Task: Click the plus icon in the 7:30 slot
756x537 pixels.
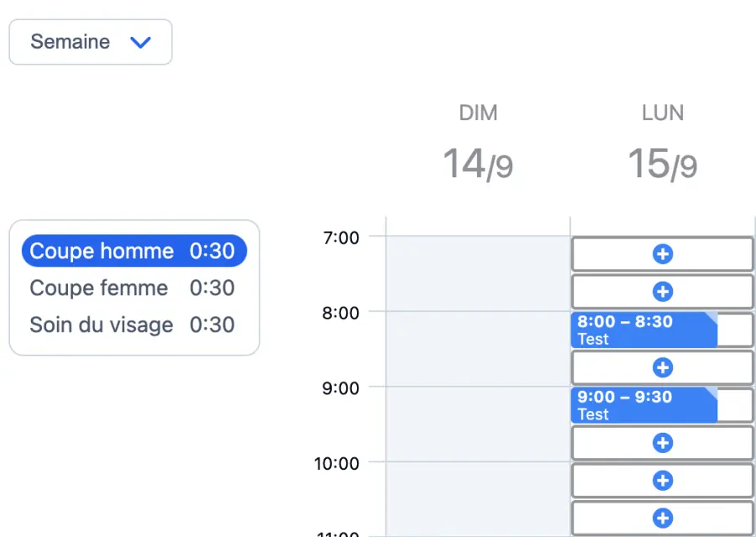Action: tap(663, 292)
